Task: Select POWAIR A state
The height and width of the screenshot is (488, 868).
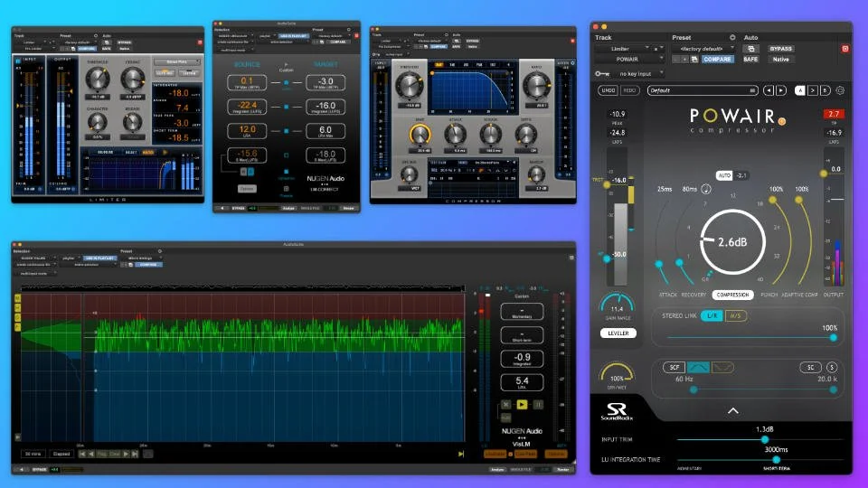Action: click(x=800, y=90)
